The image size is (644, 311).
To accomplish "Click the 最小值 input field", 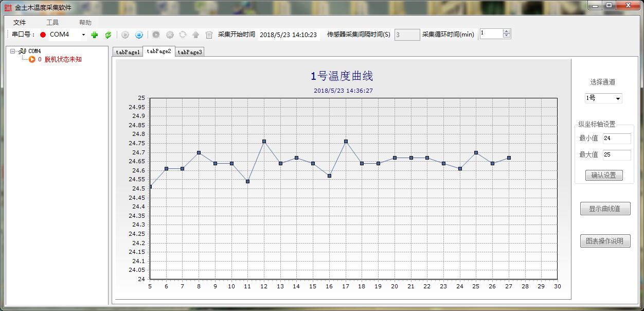I will click(x=616, y=139).
